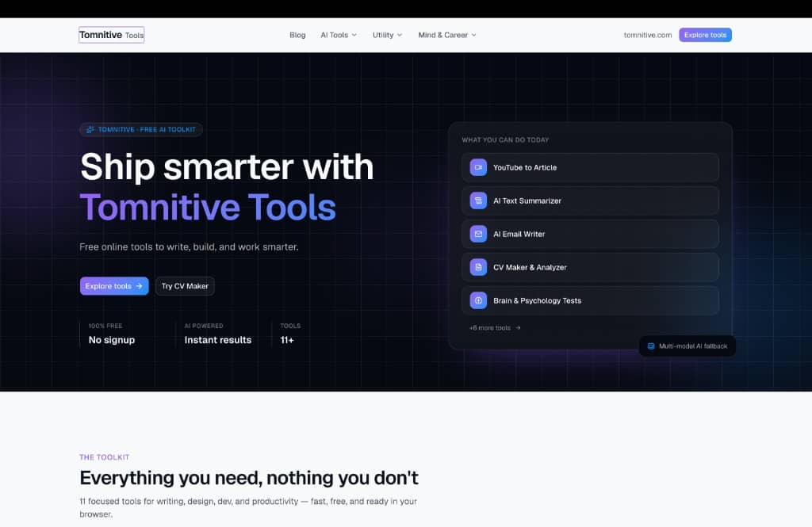Click the hero Explore tools button

[114, 286]
